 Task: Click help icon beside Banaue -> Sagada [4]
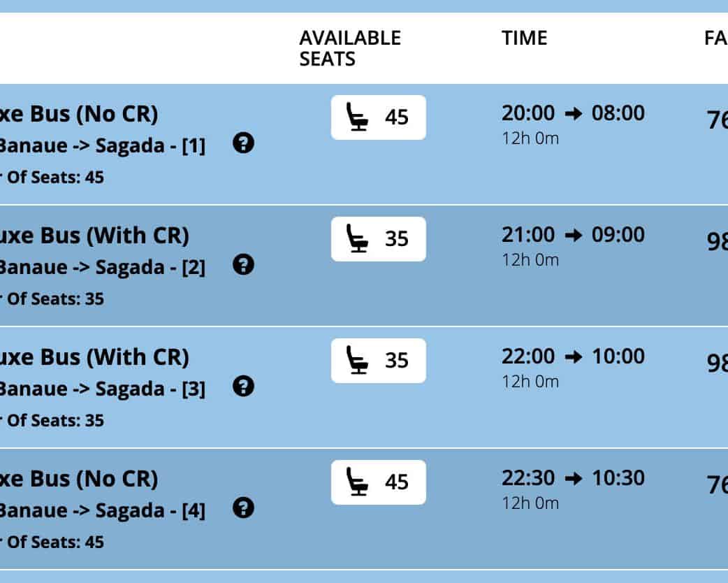pos(243,508)
